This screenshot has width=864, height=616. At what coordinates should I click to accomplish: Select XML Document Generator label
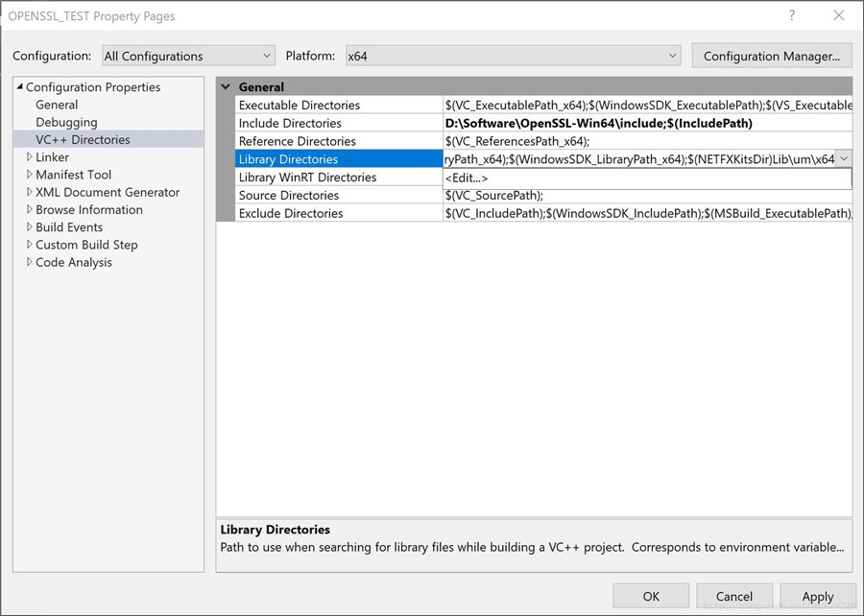pyautogui.click(x=108, y=192)
